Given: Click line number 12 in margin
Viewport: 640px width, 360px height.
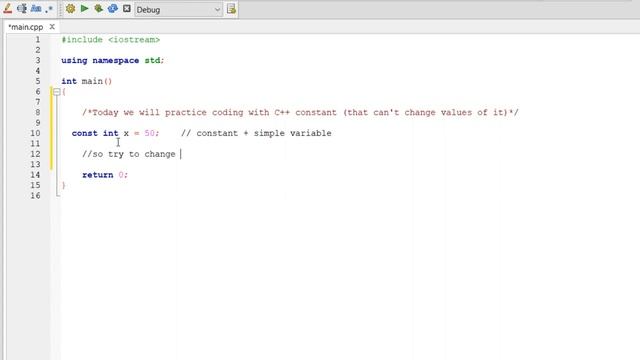Looking at the screenshot, I should tap(36, 154).
